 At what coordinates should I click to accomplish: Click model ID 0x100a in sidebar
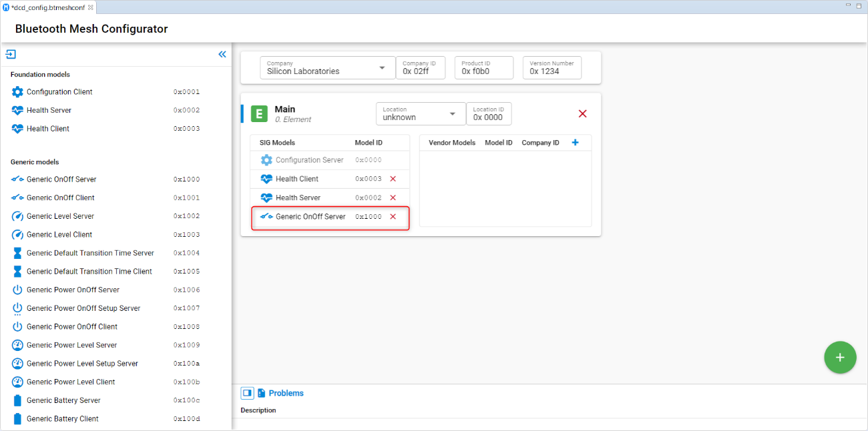click(186, 364)
